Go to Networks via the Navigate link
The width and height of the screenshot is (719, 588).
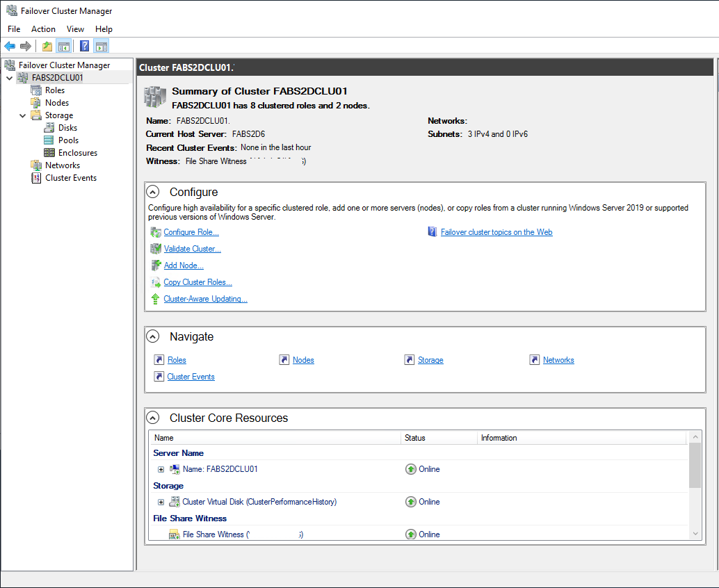tap(558, 360)
